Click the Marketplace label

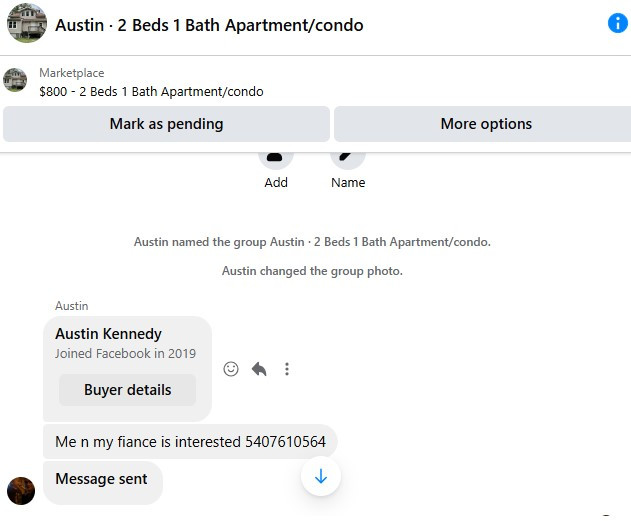(x=72, y=73)
